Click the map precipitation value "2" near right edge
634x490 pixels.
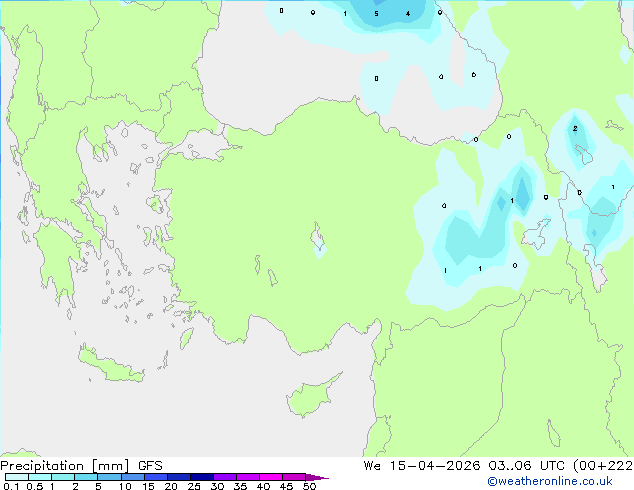click(x=575, y=129)
